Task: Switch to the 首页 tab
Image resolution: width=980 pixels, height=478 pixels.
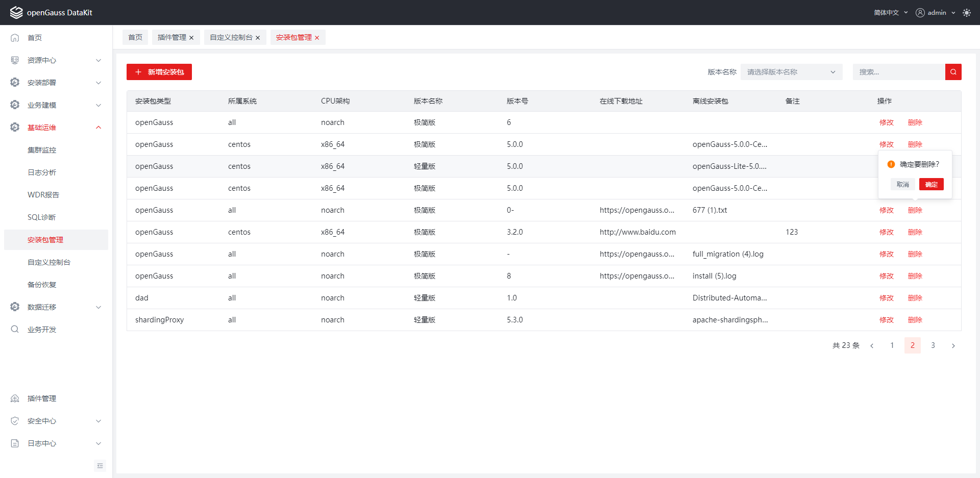Action: click(135, 38)
